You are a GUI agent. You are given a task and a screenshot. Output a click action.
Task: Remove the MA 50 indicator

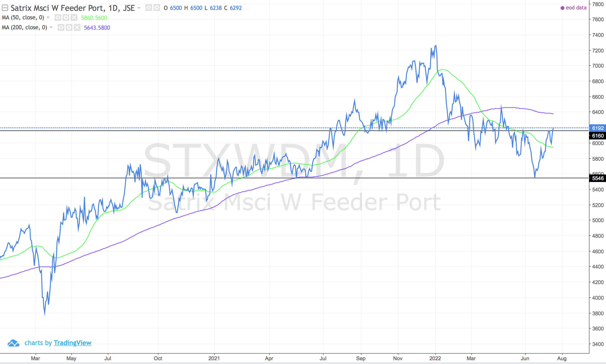point(74,18)
